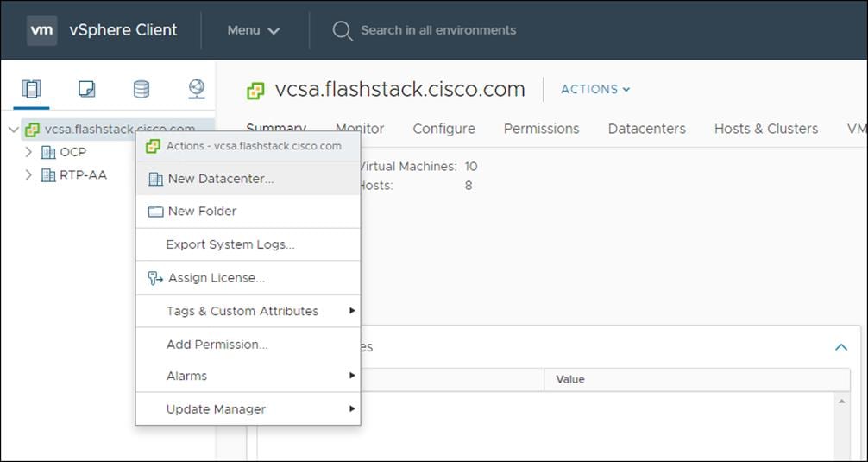Click the attributes table scroll up arrow

[842, 401]
